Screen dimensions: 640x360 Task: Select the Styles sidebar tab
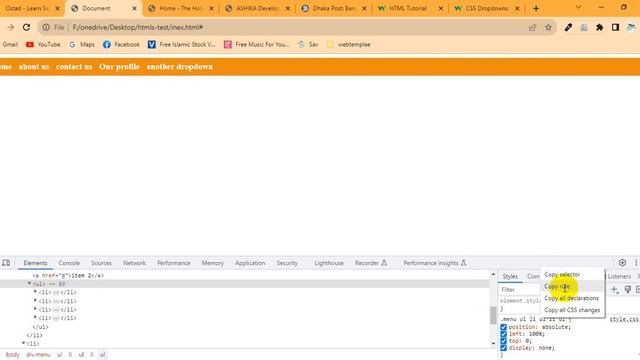pos(510,276)
